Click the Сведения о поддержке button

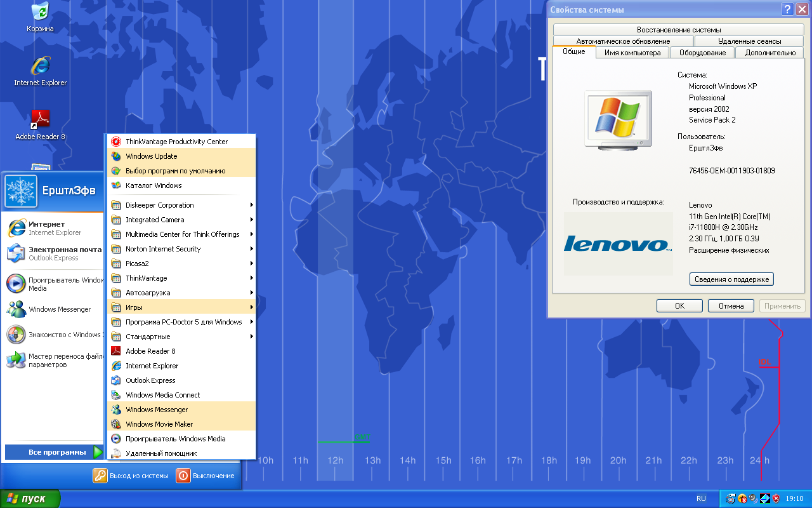pyautogui.click(x=731, y=279)
